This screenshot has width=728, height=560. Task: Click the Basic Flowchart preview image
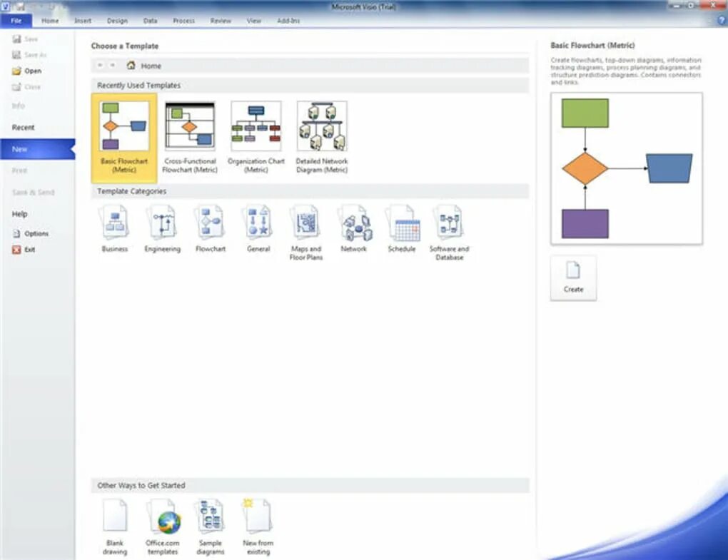click(x=627, y=168)
